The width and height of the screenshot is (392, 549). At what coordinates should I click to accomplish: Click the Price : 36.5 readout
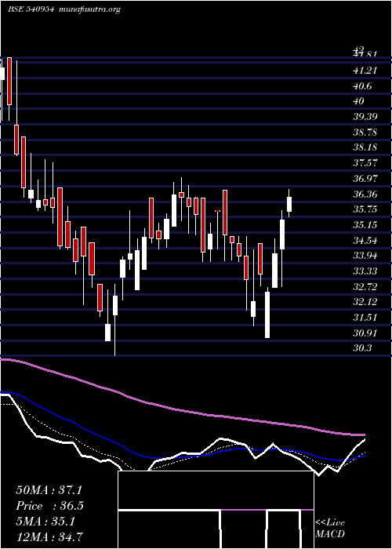(49, 506)
